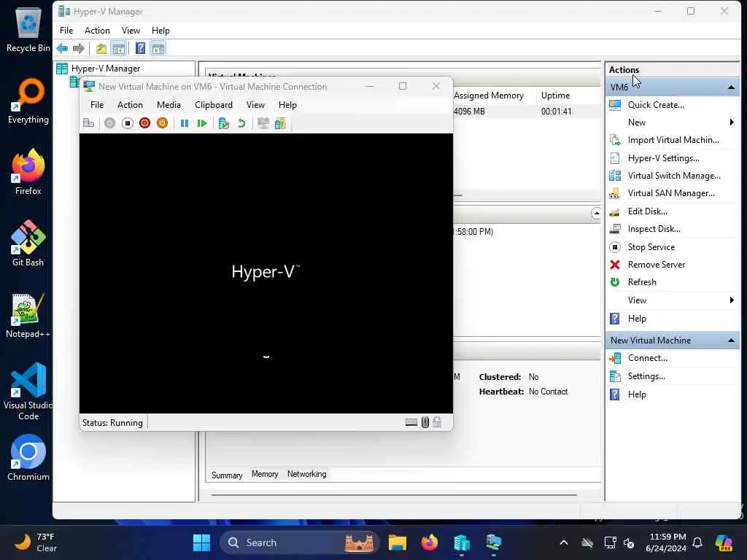Open Firefox from the taskbar
Viewport: 747px width, 560px height.
pos(430,542)
